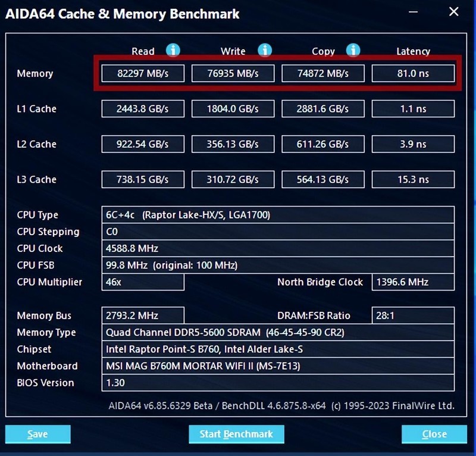The image size is (476, 456).
Task: Start the benchmark run
Action: coord(236,434)
